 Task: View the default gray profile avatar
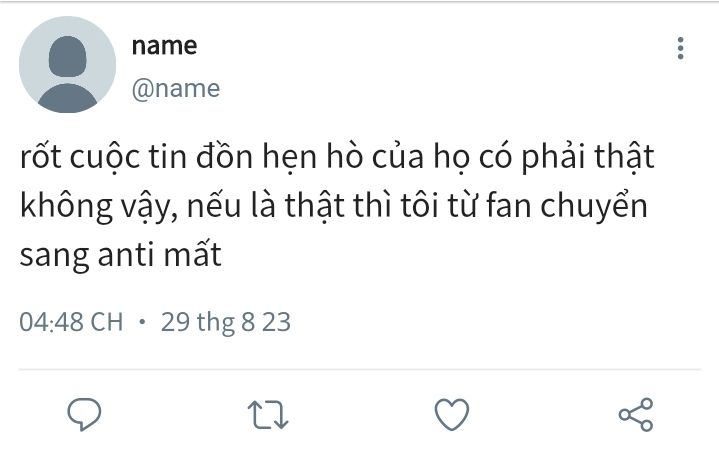67,65
